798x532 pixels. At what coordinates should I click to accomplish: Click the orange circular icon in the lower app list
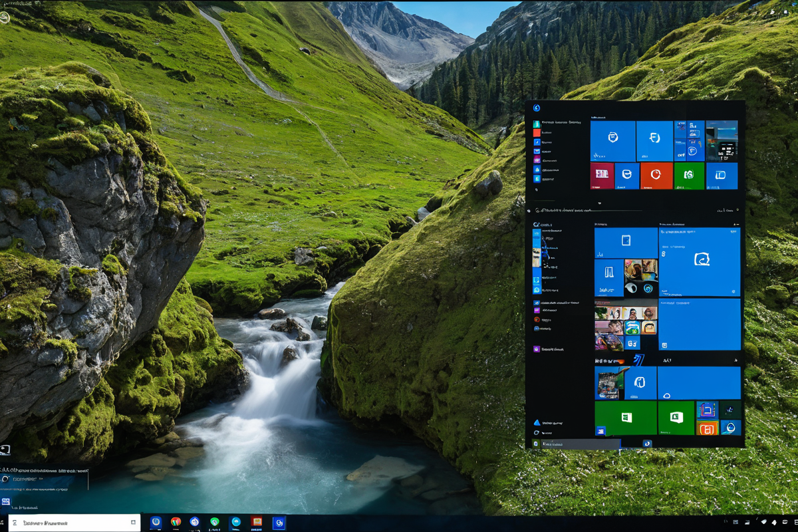click(x=537, y=320)
